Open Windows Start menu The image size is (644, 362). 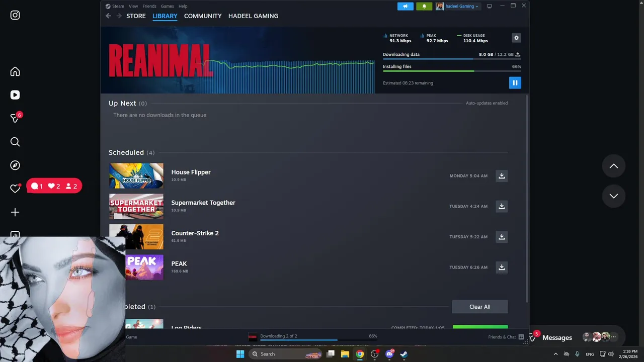click(240, 354)
